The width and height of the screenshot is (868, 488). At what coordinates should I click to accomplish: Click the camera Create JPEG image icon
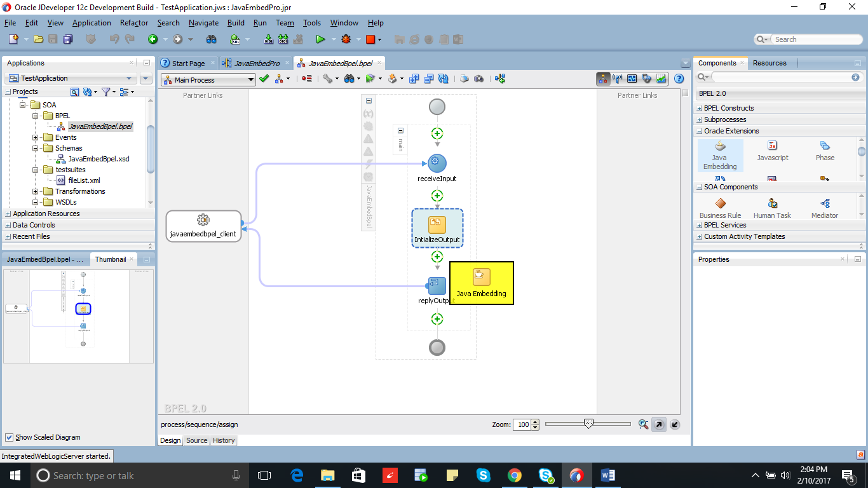tap(479, 79)
